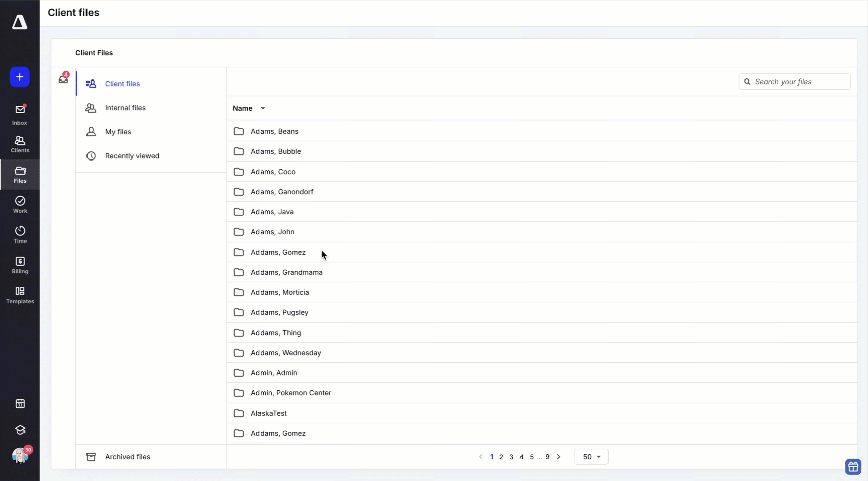The image size is (868, 481).
Task: Open the calendar icon in sidebar
Action: [20, 404]
